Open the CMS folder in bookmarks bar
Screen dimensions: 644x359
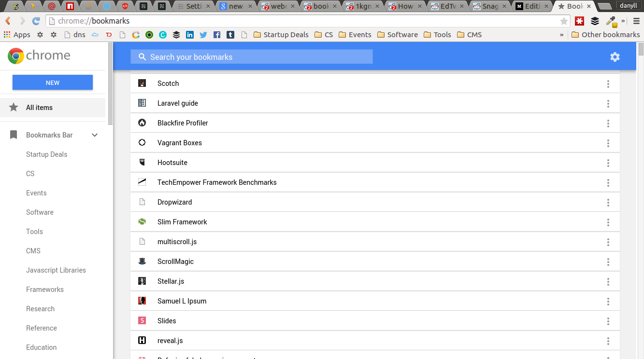469,35
